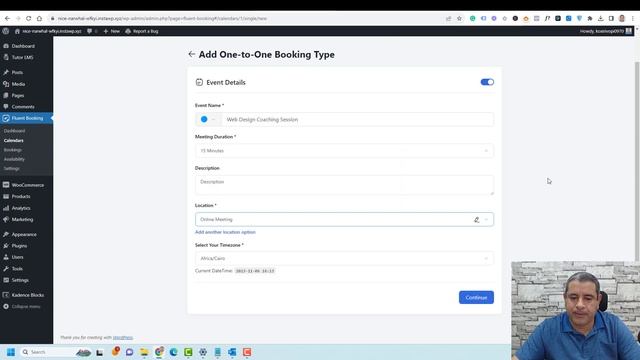
Task: Click the share icon in address bar
Action: click(449, 18)
